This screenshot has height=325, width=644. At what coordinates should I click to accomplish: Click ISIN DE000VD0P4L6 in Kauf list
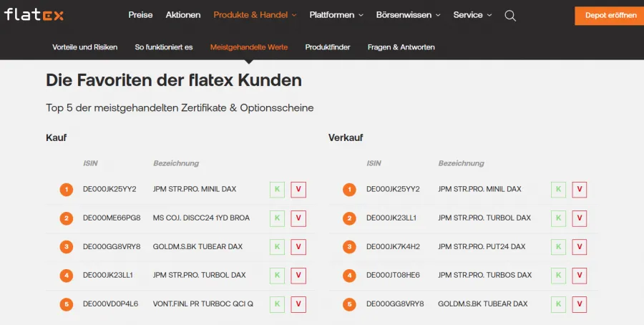tap(110, 304)
